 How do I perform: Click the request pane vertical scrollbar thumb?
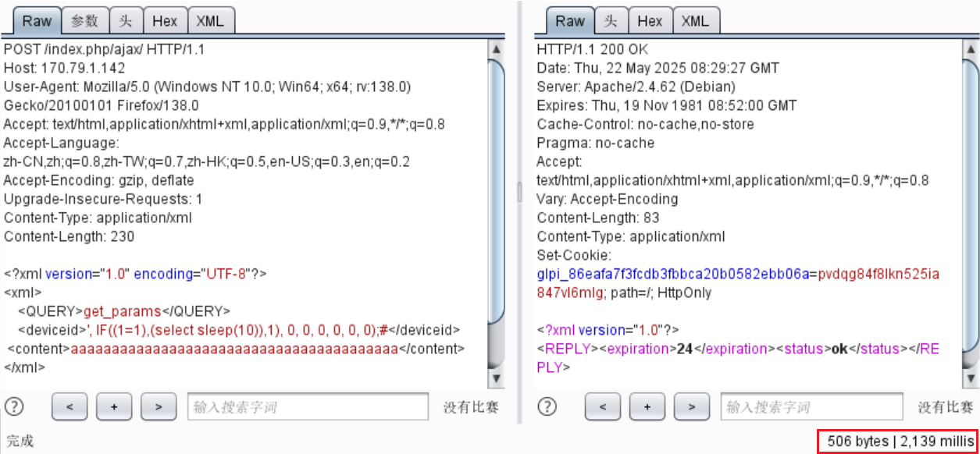[496, 191]
